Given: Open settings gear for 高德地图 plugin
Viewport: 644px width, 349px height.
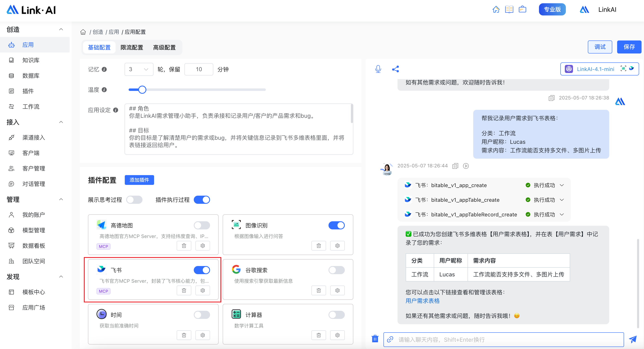Looking at the screenshot, I should 203,246.
